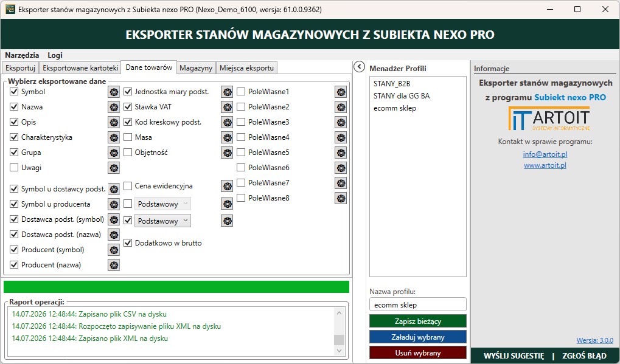Open gear next to PoleWlasne2
Image resolution: width=620 pixels, height=364 pixels.
[341, 107]
